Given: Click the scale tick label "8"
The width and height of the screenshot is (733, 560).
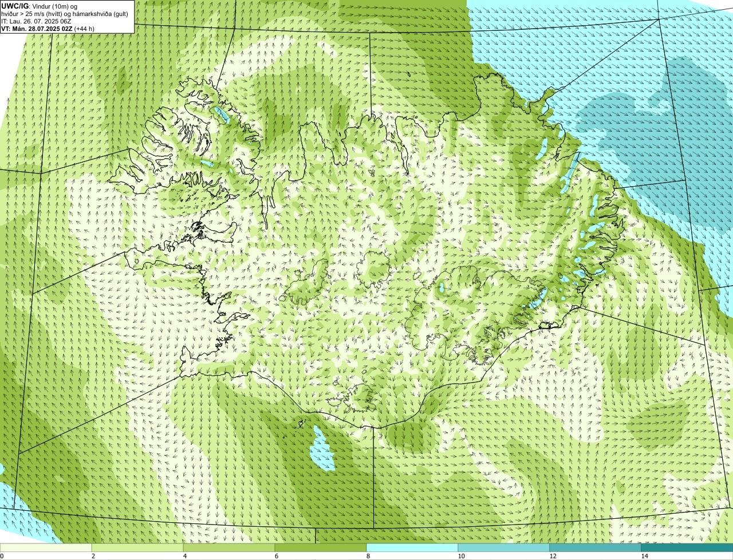Looking at the screenshot, I should tap(368, 556).
